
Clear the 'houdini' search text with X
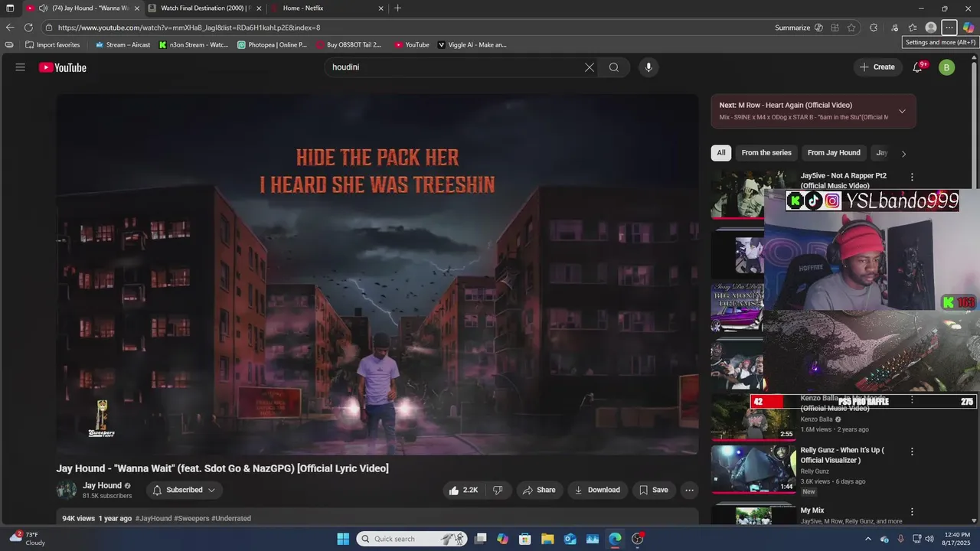tap(590, 67)
